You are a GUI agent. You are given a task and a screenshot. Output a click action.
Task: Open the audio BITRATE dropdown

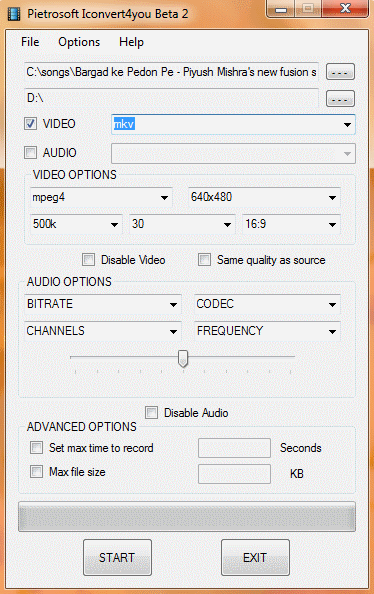(x=103, y=304)
